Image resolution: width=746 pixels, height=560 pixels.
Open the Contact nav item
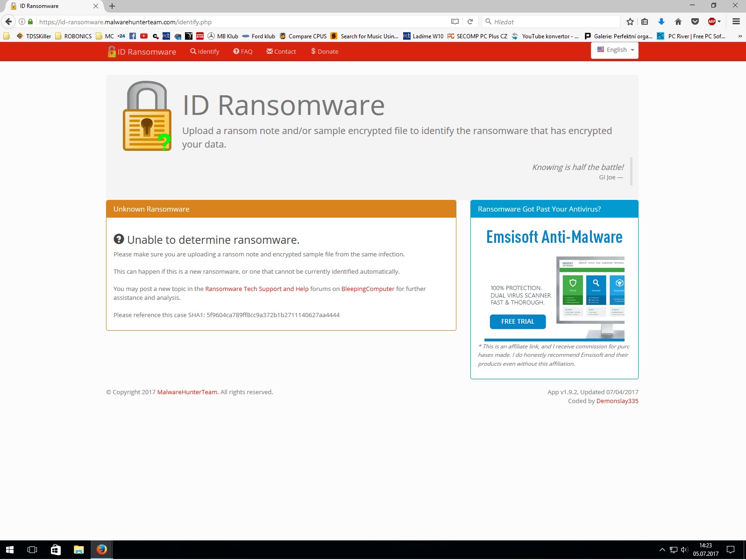pyautogui.click(x=281, y=51)
